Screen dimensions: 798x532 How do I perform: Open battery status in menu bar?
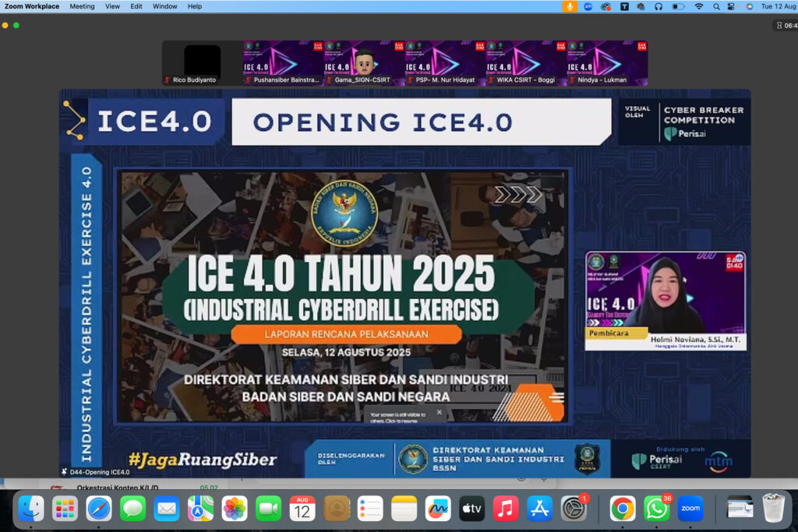click(x=679, y=6)
